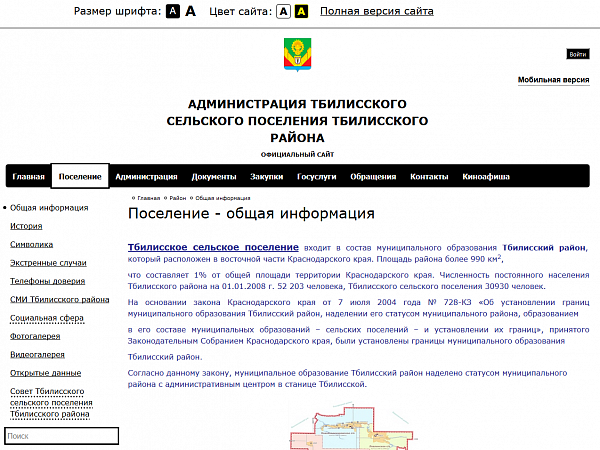
Task: Open the Госуслуги menu item
Action: coord(316,177)
